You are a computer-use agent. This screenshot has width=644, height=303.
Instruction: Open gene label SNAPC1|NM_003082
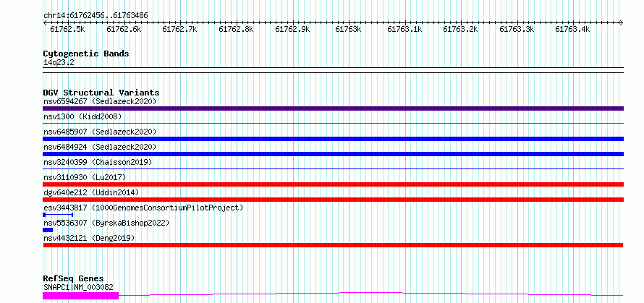point(78,288)
